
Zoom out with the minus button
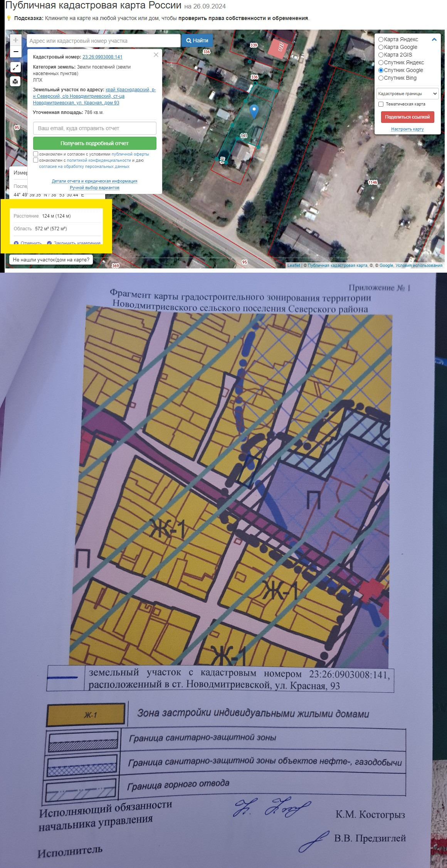15,52
